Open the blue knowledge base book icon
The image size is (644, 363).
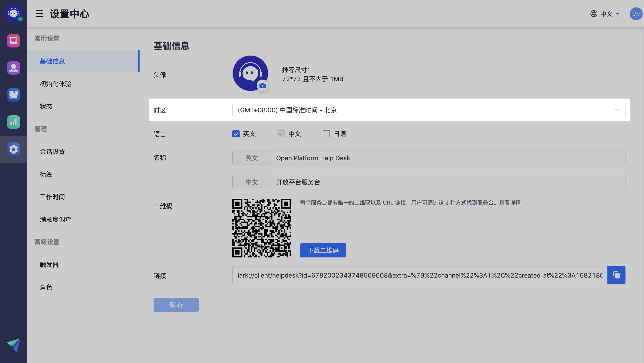click(x=14, y=95)
